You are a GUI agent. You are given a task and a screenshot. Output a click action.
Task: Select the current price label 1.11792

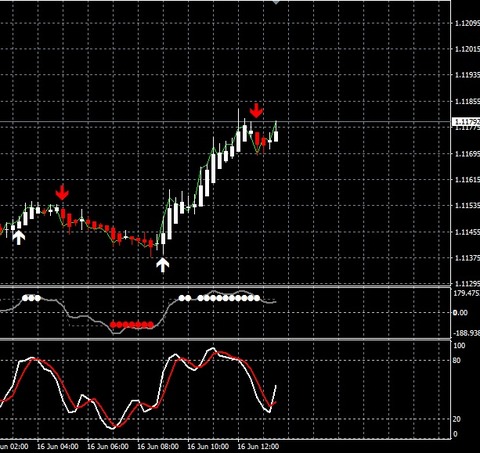point(466,122)
